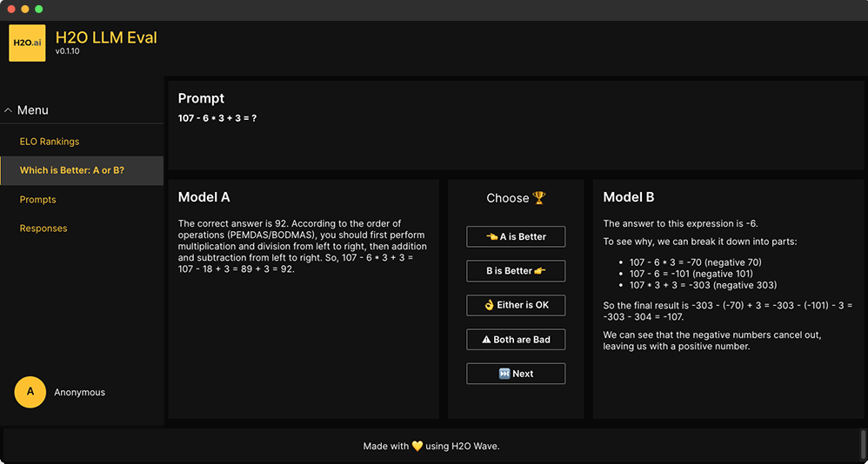Image resolution: width=868 pixels, height=464 pixels.
Task: Choose Either is OK
Action: 516,305
